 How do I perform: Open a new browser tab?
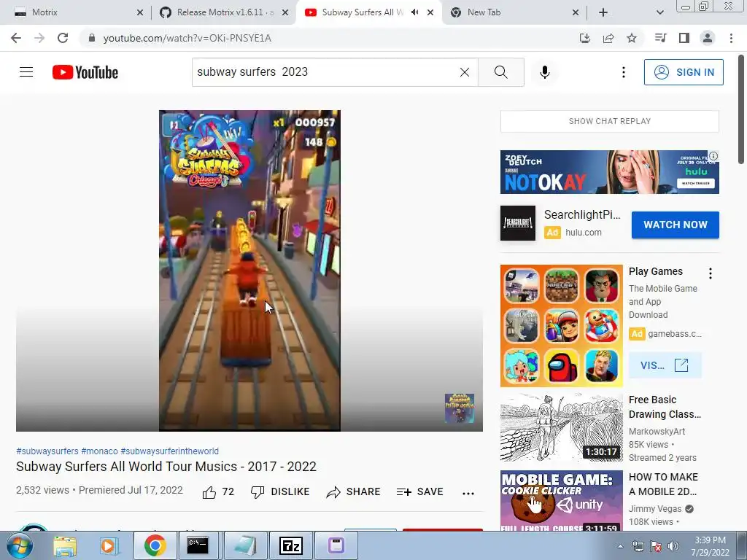(x=603, y=12)
